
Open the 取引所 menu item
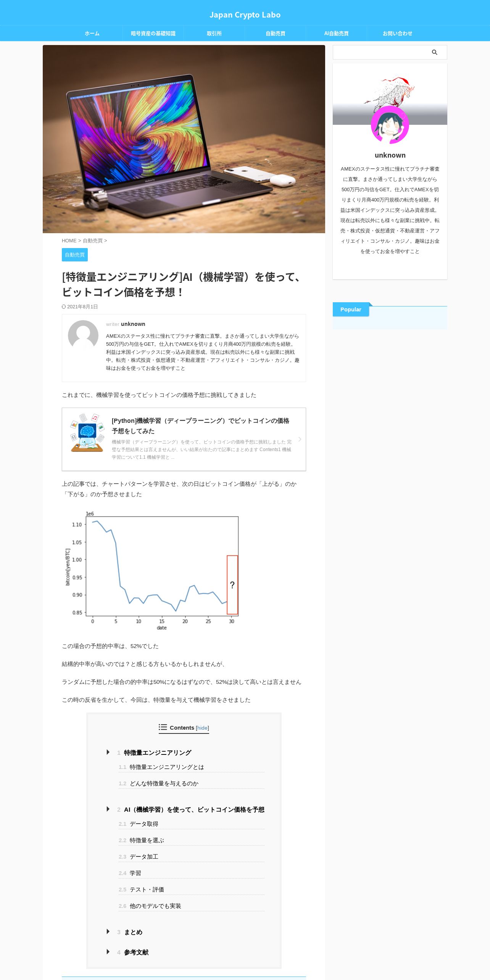(214, 34)
